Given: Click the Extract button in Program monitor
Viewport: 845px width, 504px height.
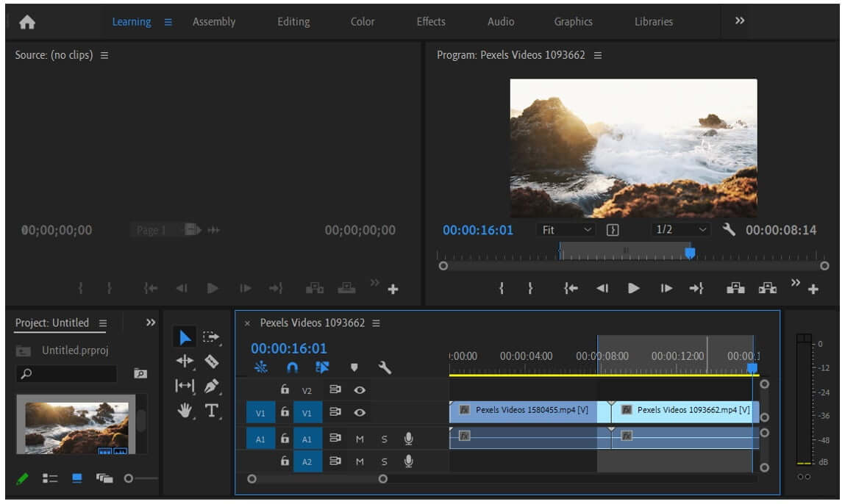Looking at the screenshot, I should coord(767,289).
